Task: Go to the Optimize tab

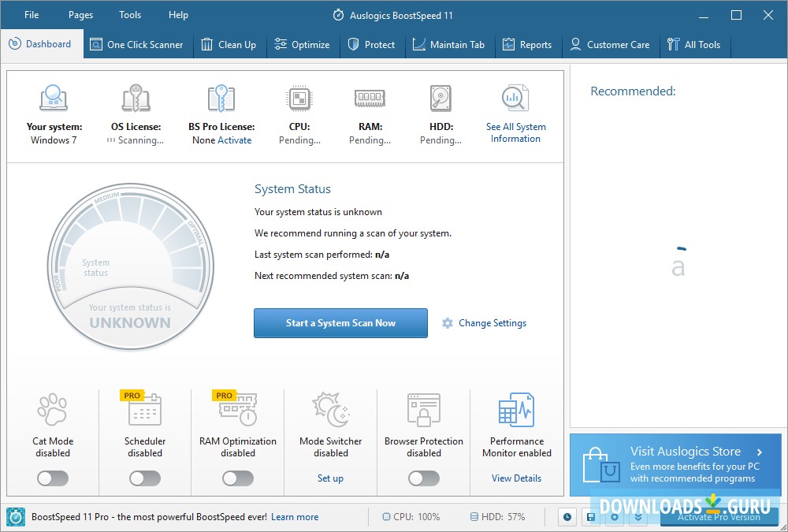Action: [x=303, y=44]
